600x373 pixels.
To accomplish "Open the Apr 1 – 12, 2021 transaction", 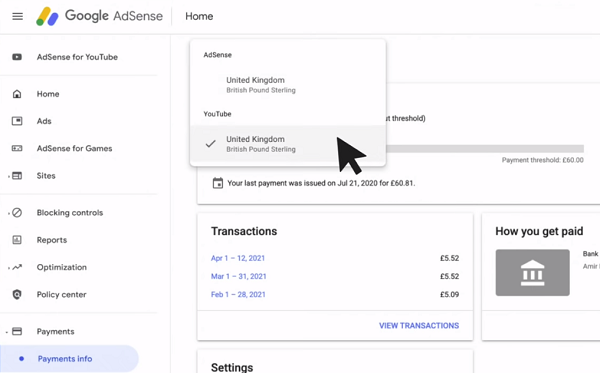I will pyautogui.click(x=238, y=258).
